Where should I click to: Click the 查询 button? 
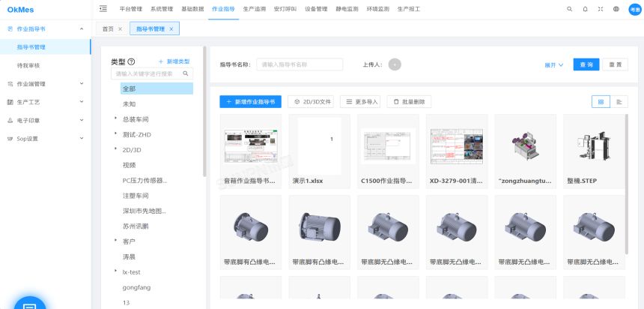[586, 64]
